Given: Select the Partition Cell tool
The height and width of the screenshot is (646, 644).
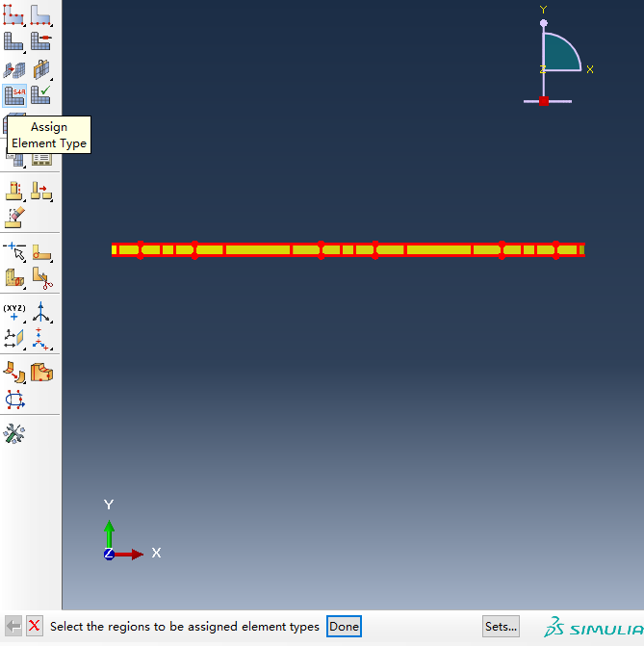Looking at the screenshot, I should coord(14,277).
